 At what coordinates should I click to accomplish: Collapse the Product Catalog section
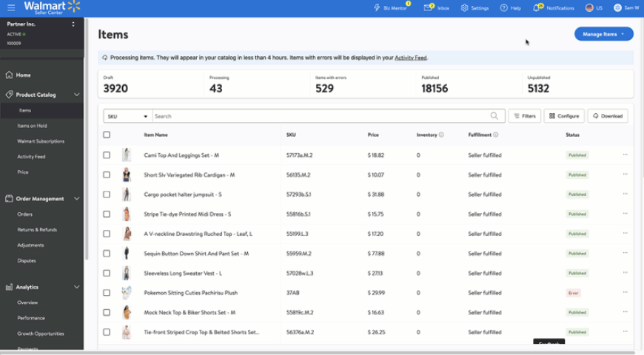point(76,95)
